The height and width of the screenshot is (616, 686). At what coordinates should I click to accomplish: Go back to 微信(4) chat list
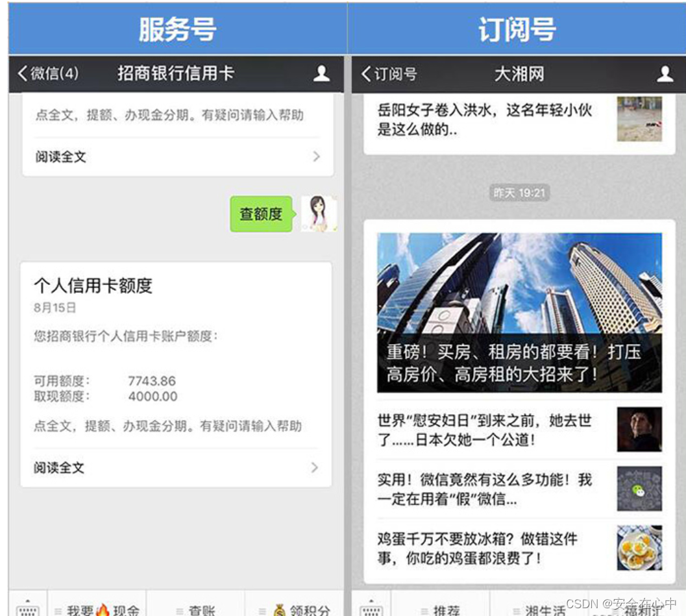tap(49, 73)
